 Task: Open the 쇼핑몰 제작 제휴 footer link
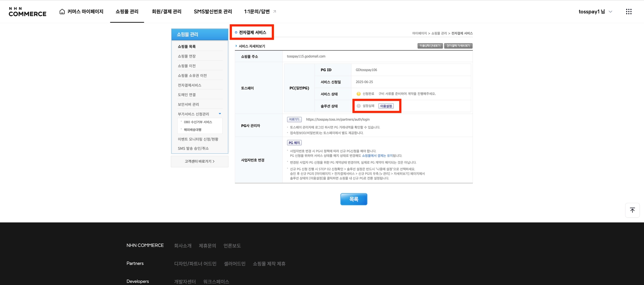(x=269, y=264)
